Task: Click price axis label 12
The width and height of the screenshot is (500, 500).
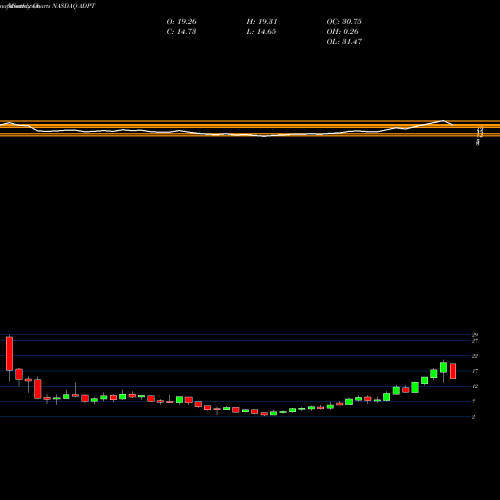Action: (x=475, y=386)
